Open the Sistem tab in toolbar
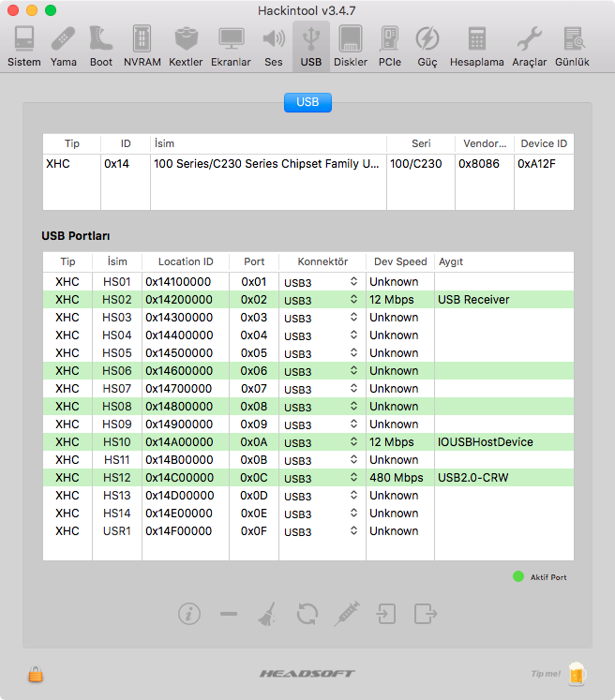 (23, 46)
